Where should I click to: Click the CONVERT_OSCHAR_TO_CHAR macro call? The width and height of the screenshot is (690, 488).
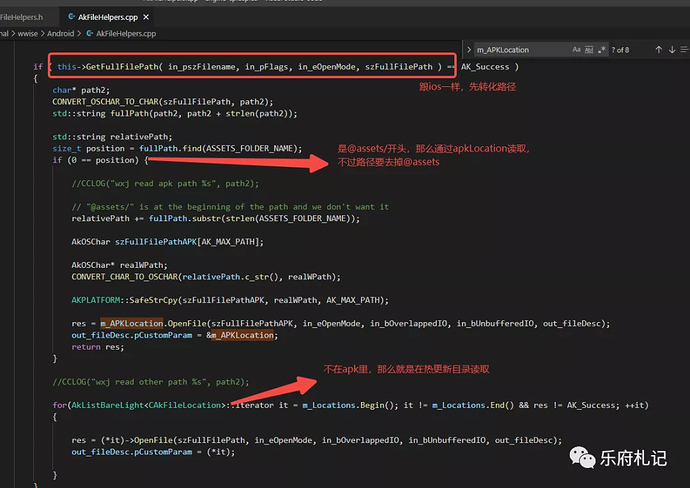(162, 102)
